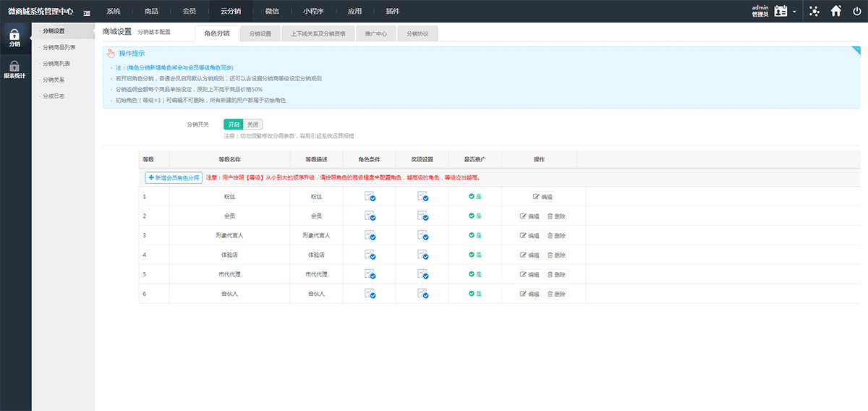
Task: Open 角色条件 icon for 形象代言人 row
Action: pos(370,235)
